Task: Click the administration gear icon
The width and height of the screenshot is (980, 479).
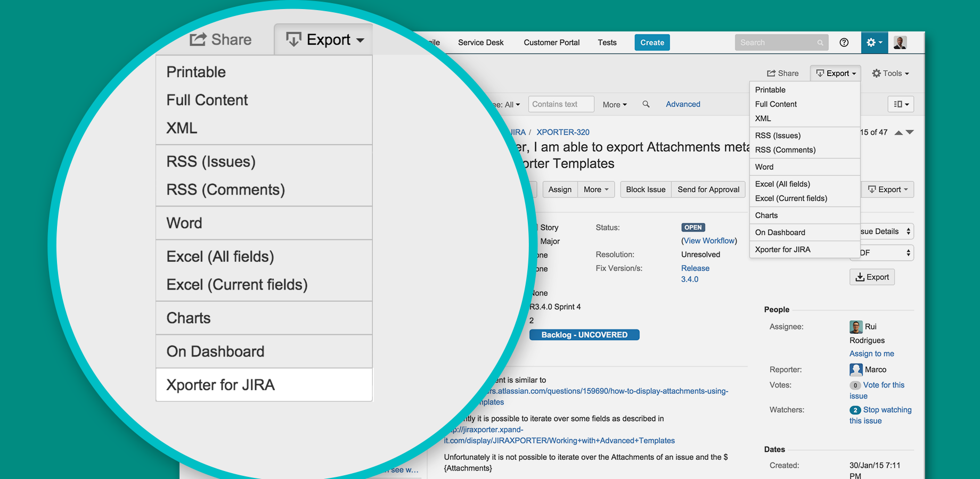Action: [x=873, y=43]
